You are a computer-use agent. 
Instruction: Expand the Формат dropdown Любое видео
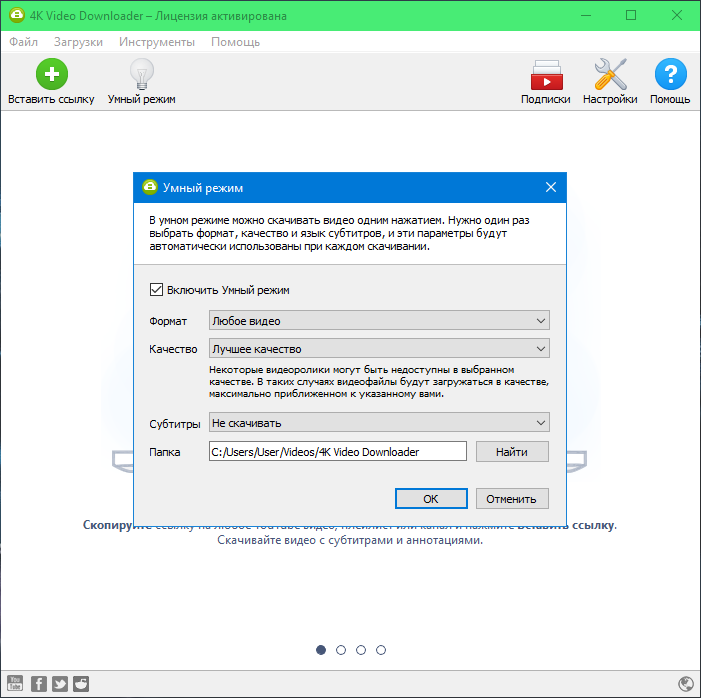379,321
